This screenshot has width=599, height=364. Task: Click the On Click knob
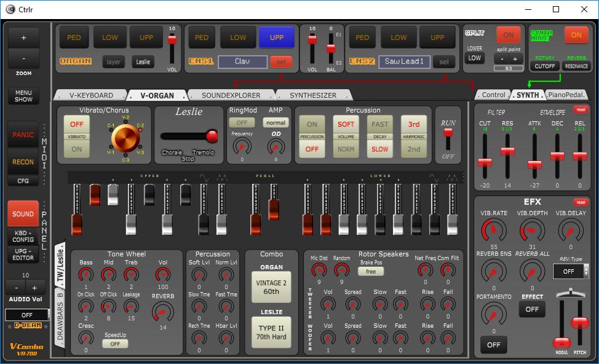[x=86, y=306]
